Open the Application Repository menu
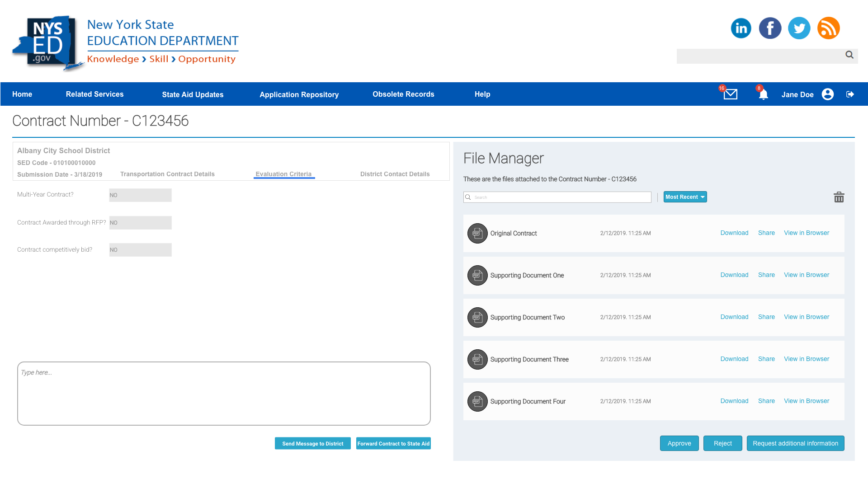Viewport: 868px width, 488px height. click(x=299, y=94)
